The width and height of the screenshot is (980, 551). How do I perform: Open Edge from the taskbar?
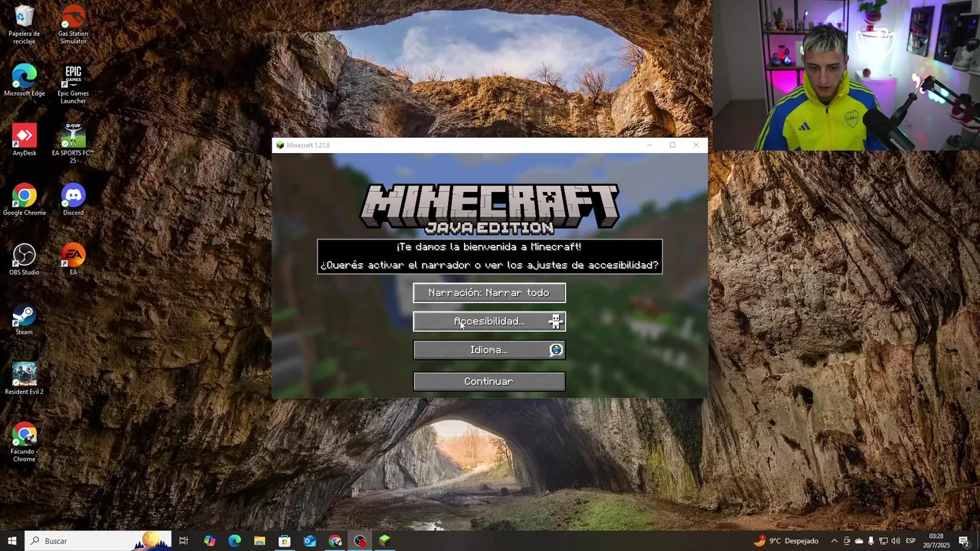click(234, 541)
